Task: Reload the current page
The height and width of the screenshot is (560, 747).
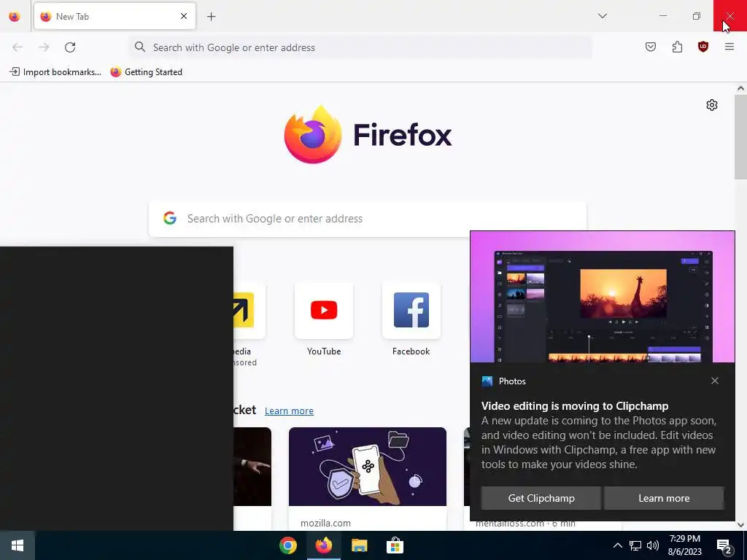Action: 70,47
